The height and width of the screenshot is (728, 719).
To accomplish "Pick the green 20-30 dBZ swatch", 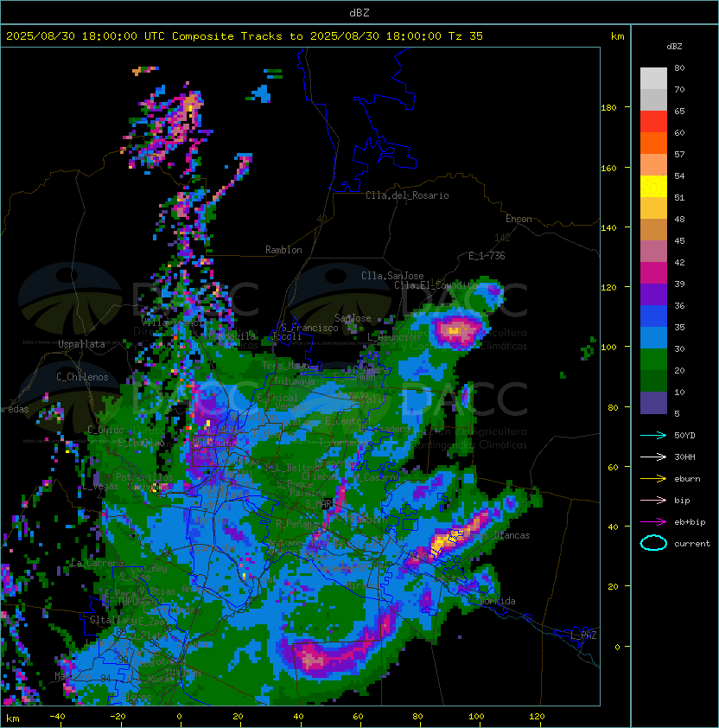I will click(653, 360).
